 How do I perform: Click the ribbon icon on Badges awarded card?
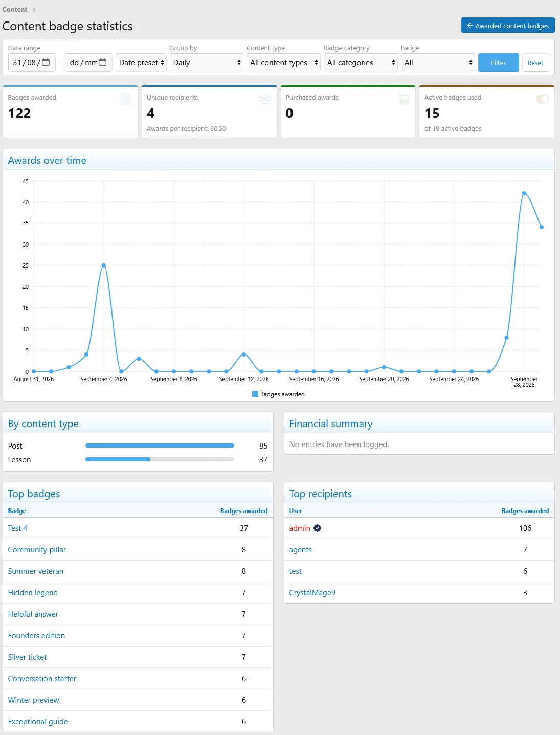[x=126, y=99]
